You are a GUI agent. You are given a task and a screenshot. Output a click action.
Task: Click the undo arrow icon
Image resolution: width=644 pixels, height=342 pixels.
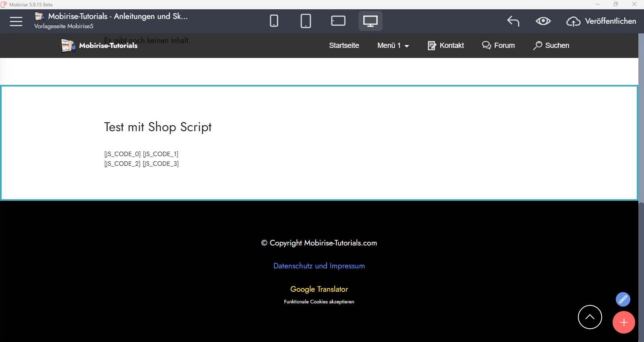click(x=513, y=21)
